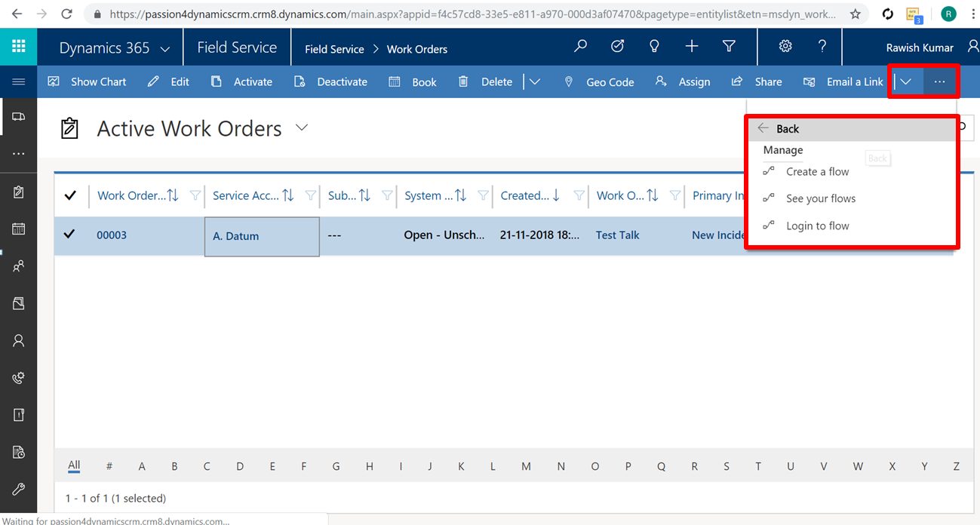Open the advanced find funnel icon
The image size is (980, 525).
[x=729, y=47]
